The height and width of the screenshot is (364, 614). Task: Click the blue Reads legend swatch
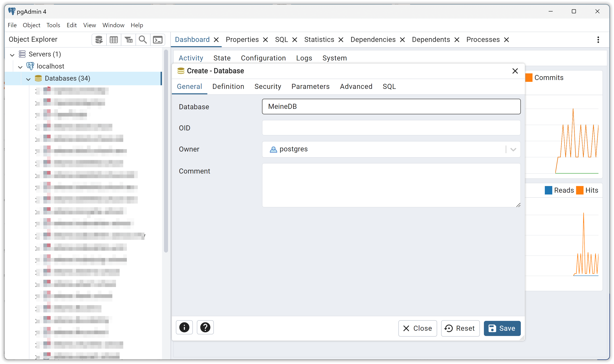pyautogui.click(x=548, y=190)
